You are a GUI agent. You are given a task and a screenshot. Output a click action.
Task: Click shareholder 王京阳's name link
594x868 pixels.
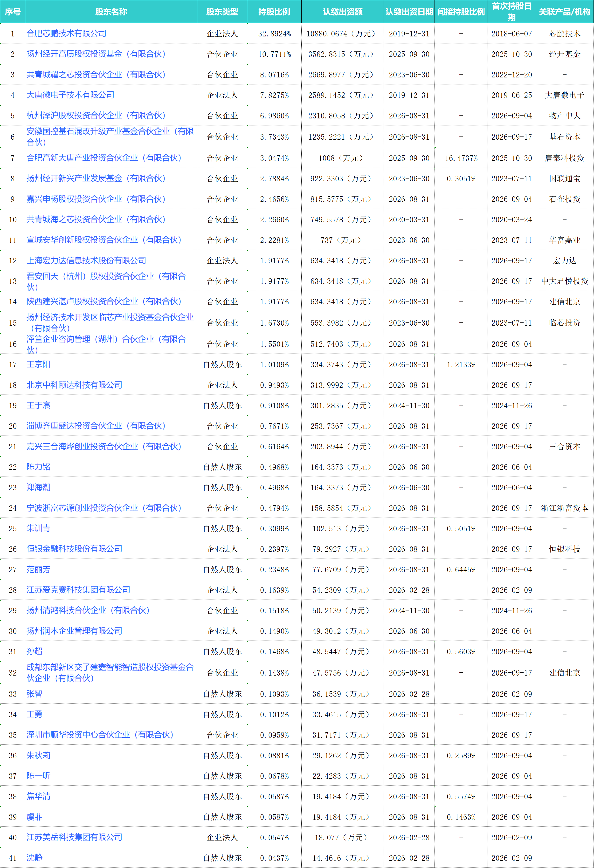[x=38, y=364]
